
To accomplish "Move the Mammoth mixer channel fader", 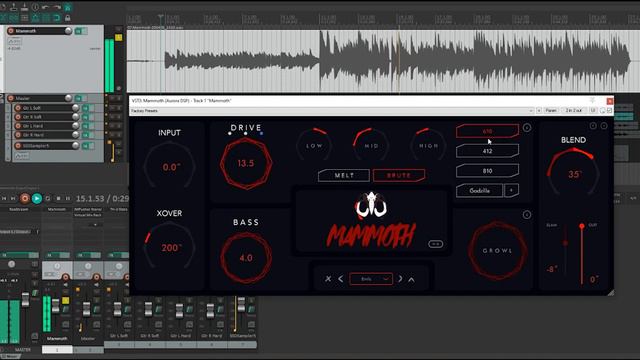I will (x=56, y=306).
